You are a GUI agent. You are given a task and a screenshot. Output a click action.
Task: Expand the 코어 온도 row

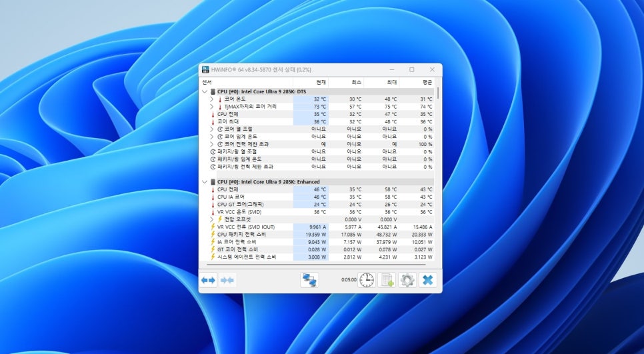click(212, 99)
